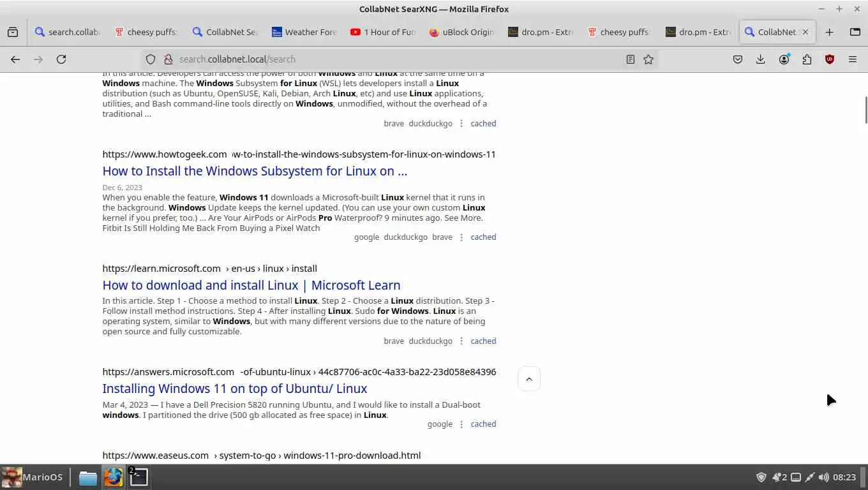Click the https://answers.microsoft.com URL text

pos(168,372)
